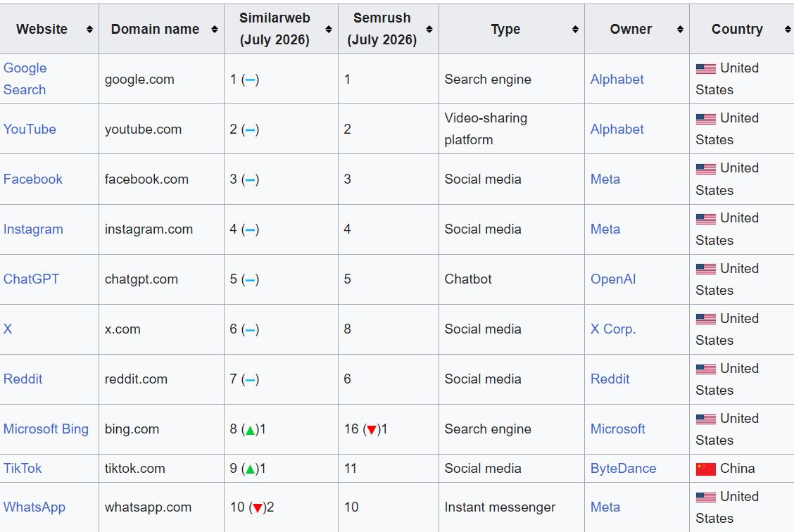
Task: Follow the ChatGPT website link
Action: [32, 279]
